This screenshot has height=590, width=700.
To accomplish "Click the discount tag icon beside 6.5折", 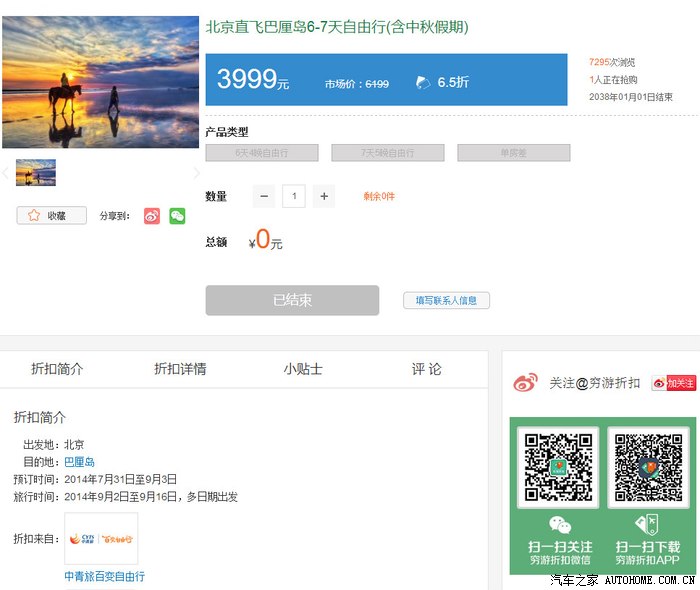I will [422, 82].
